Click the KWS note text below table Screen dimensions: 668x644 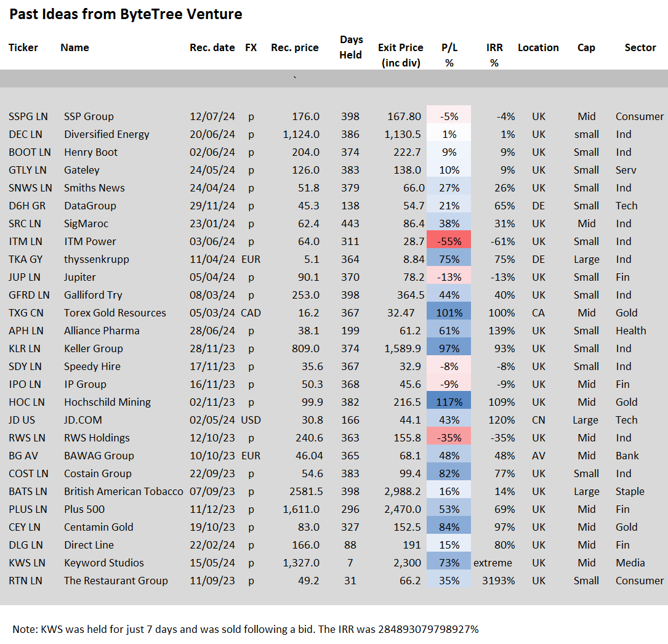[x=245, y=629]
